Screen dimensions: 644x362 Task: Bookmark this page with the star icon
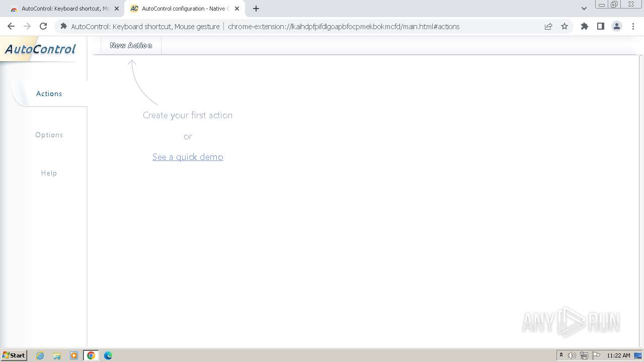[565, 26]
